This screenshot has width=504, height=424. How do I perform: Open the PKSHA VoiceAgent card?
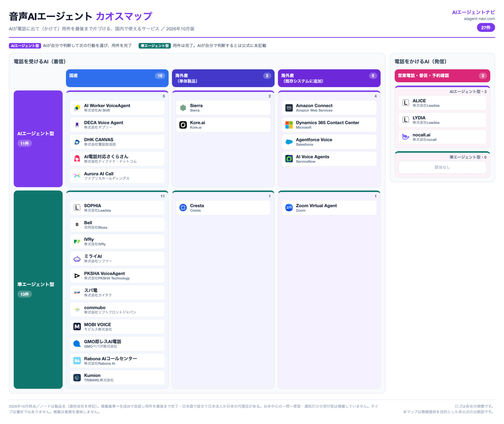117,276
